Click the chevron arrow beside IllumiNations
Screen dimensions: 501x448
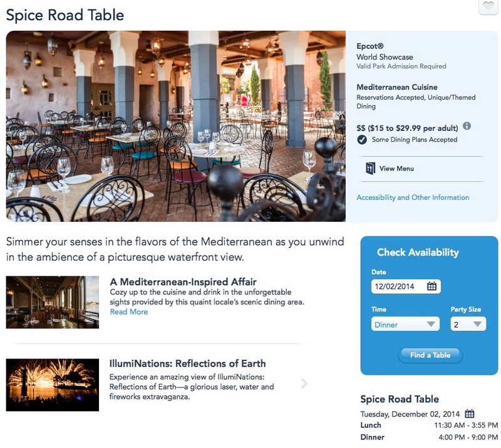[304, 383]
